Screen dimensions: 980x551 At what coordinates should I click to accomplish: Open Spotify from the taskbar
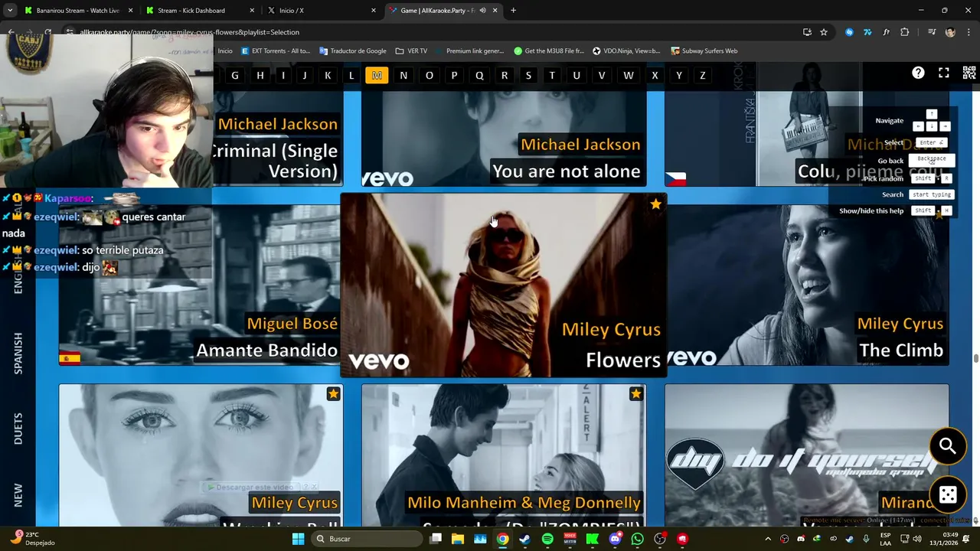click(547, 539)
